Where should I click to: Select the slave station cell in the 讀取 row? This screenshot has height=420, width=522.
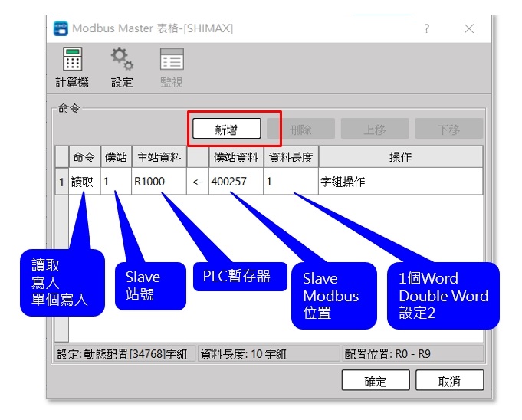(x=116, y=182)
